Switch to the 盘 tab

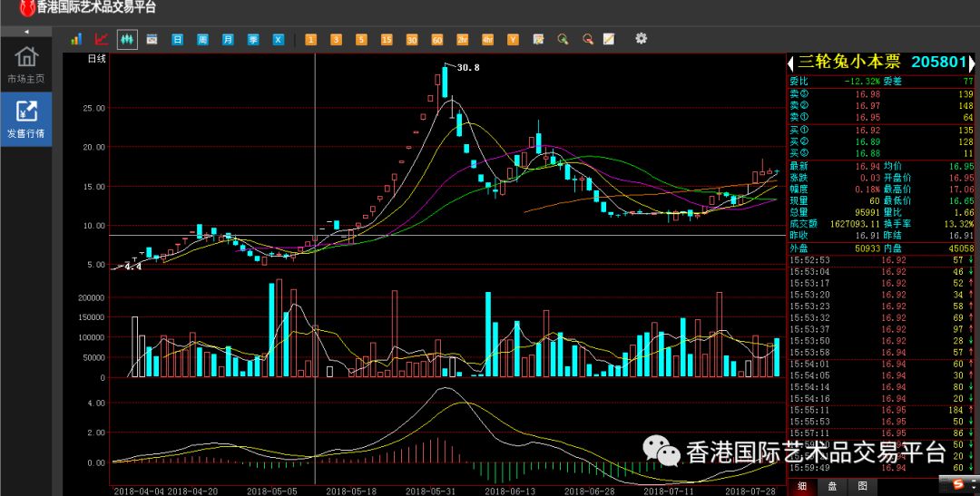point(832,487)
